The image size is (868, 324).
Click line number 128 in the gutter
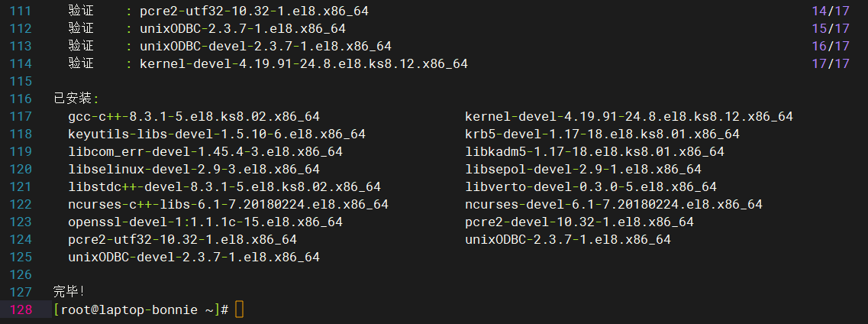click(x=21, y=309)
